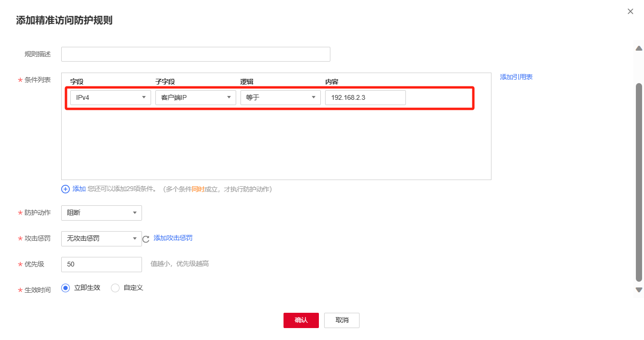Click the 内容 field with 192.168.2.3
The width and height of the screenshot is (644, 340).
(x=365, y=97)
